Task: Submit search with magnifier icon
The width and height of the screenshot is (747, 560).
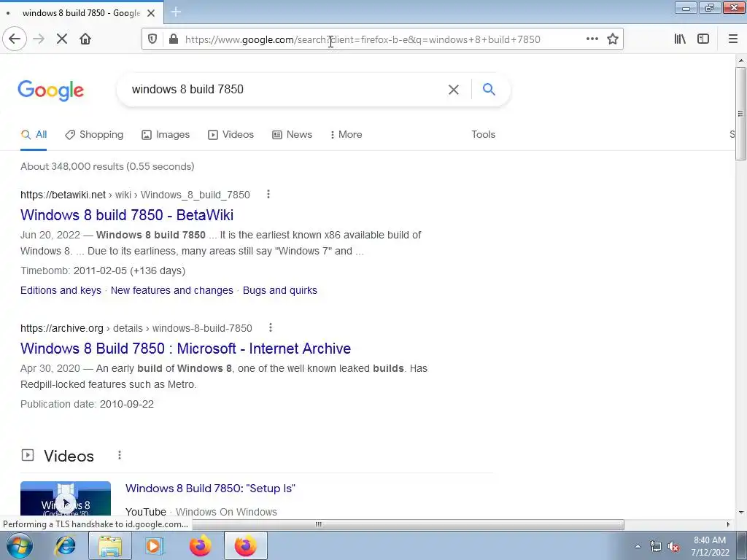Action: 489,89
